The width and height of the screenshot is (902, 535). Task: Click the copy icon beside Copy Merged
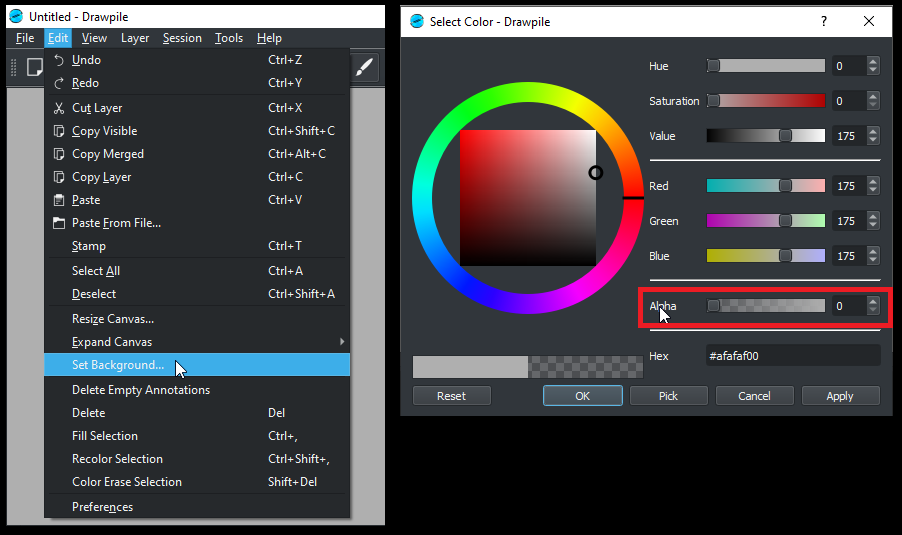point(59,154)
